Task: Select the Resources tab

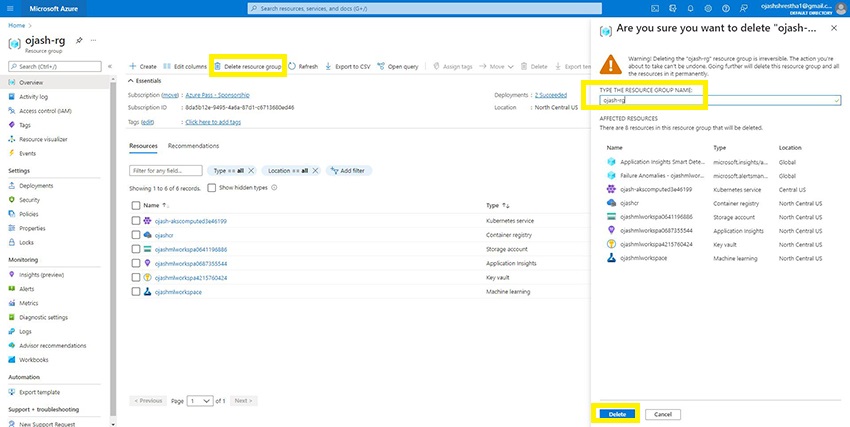Action: [x=143, y=146]
